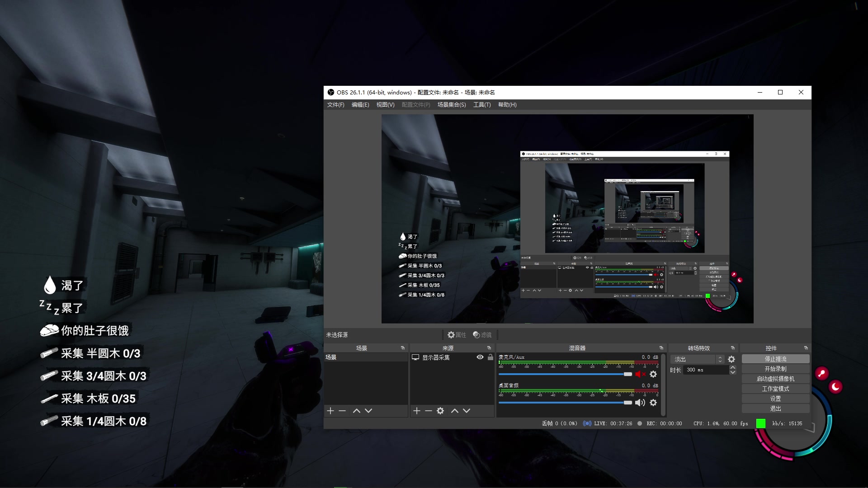Click the 丢帧 0 (0.0%) status text
The width and height of the screenshot is (868, 488).
tap(559, 423)
